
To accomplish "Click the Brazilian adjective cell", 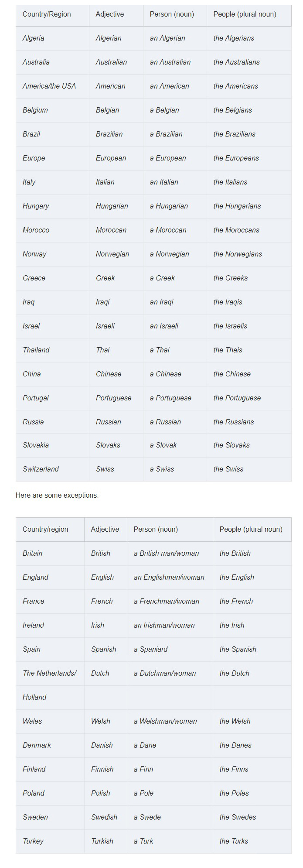I will [116, 134].
